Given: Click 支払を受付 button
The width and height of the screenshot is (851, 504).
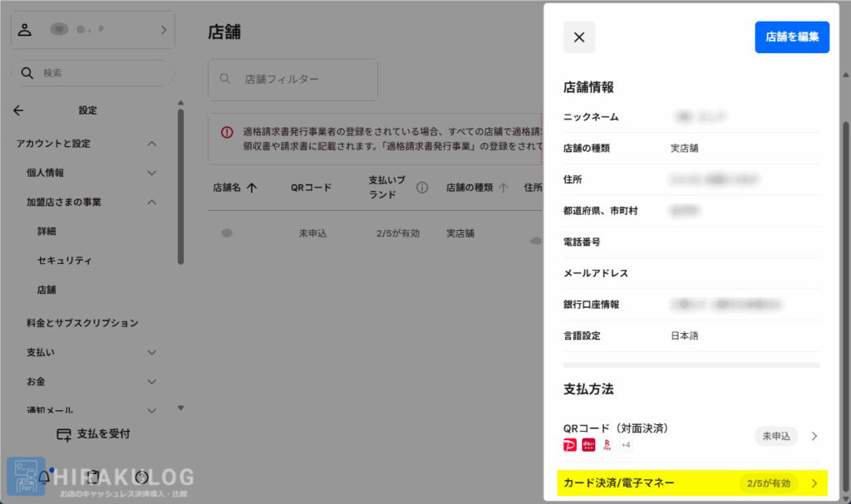Looking at the screenshot, I should [93, 434].
